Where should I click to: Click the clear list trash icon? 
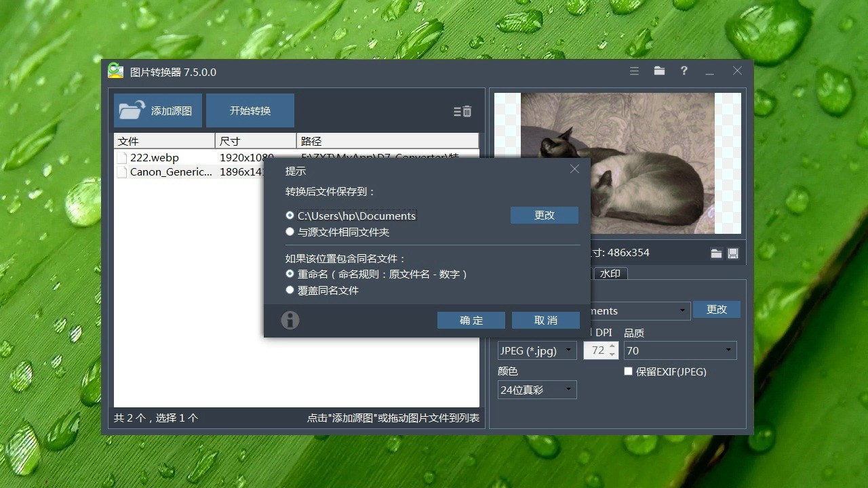point(463,111)
